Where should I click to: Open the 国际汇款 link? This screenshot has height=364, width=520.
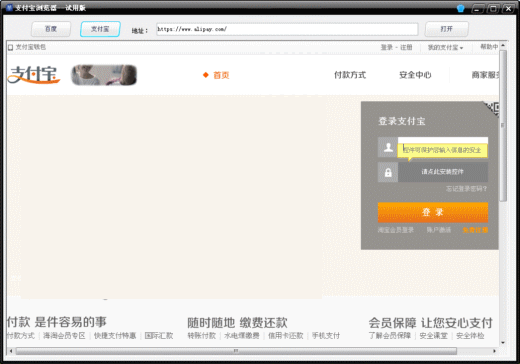(159, 335)
